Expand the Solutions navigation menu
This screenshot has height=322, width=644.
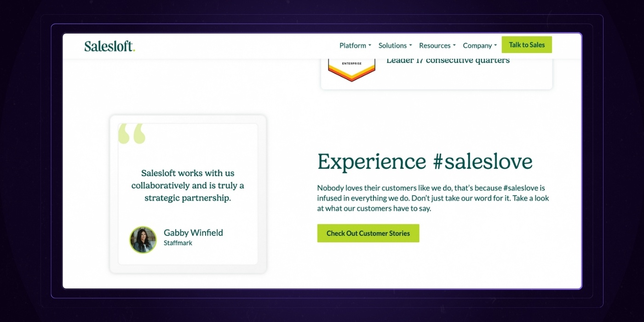[x=392, y=46]
